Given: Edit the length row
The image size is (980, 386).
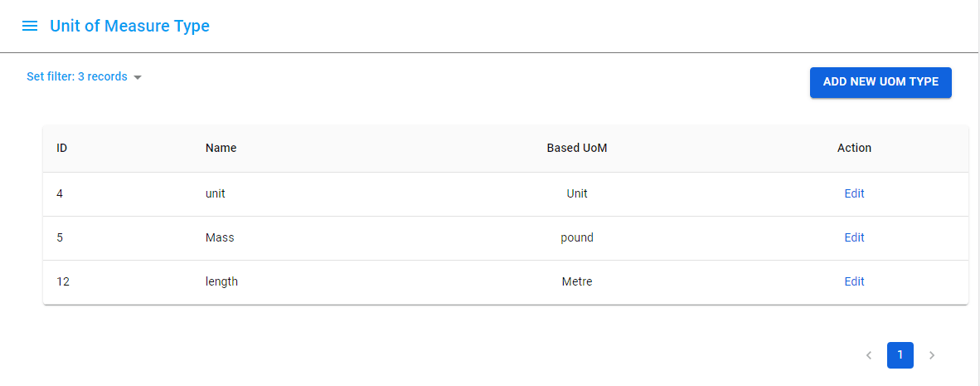Looking at the screenshot, I should [x=854, y=281].
